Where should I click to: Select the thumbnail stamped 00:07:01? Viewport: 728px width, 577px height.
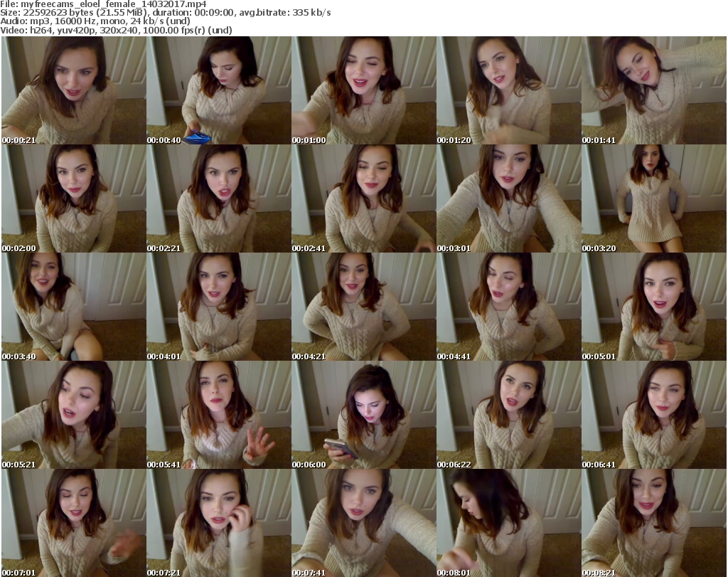74,523
